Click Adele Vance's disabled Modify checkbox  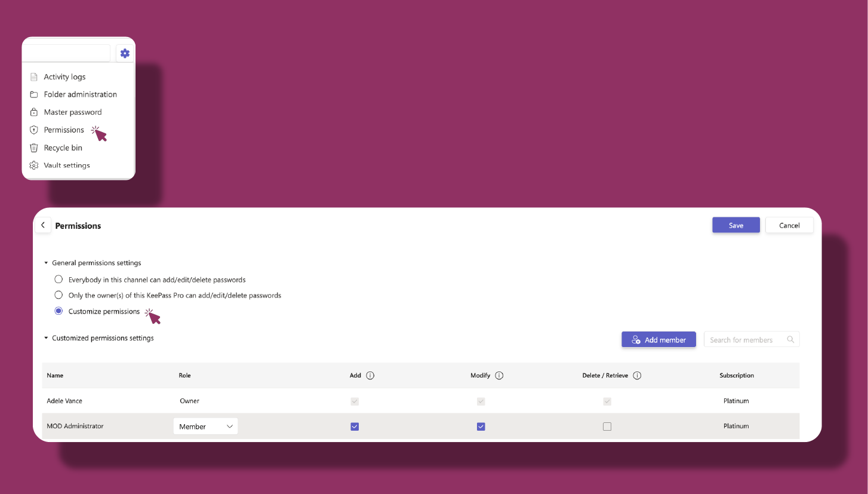pyautogui.click(x=481, y=401)
